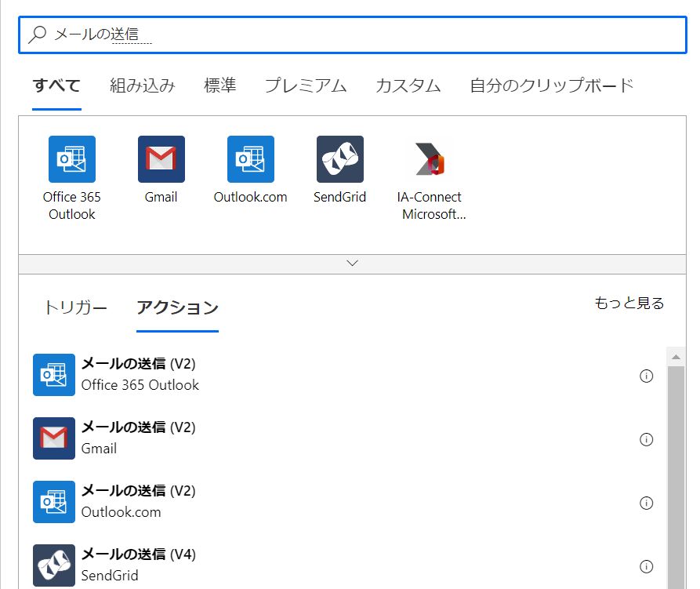
Task: Select the アクション tab
Action: coord(177,307)
